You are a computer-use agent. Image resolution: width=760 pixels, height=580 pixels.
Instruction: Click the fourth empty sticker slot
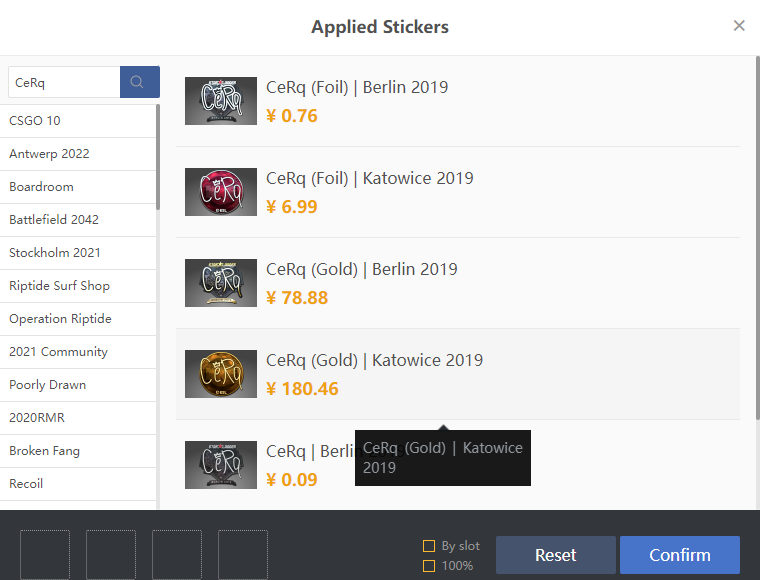click(243, 555)
